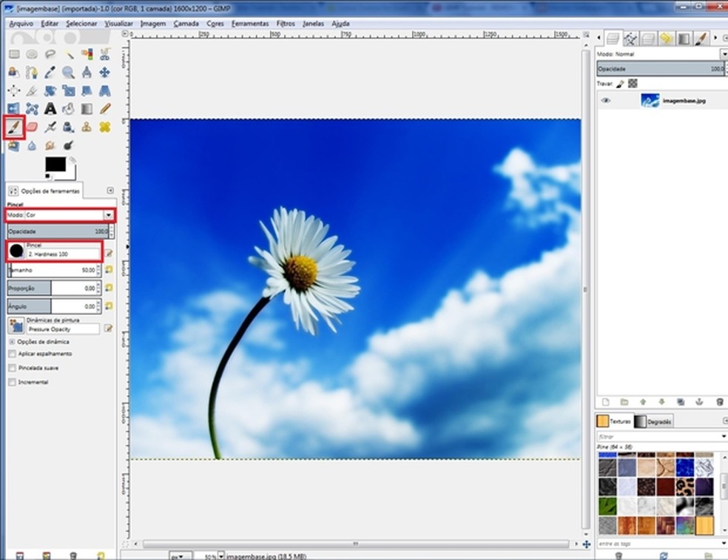728x560 pixels.
Task: Select the Rectangle Select tool
Action: (x=14, y=54)
